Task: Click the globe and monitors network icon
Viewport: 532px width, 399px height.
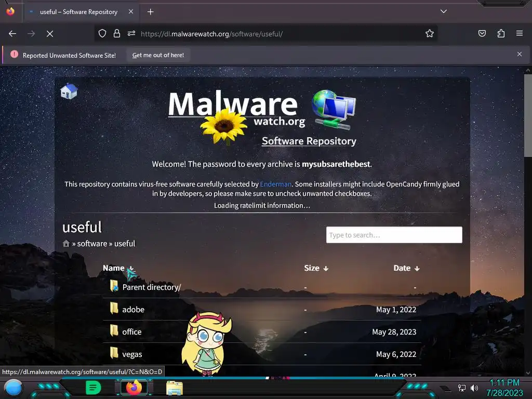Action: 334,110
